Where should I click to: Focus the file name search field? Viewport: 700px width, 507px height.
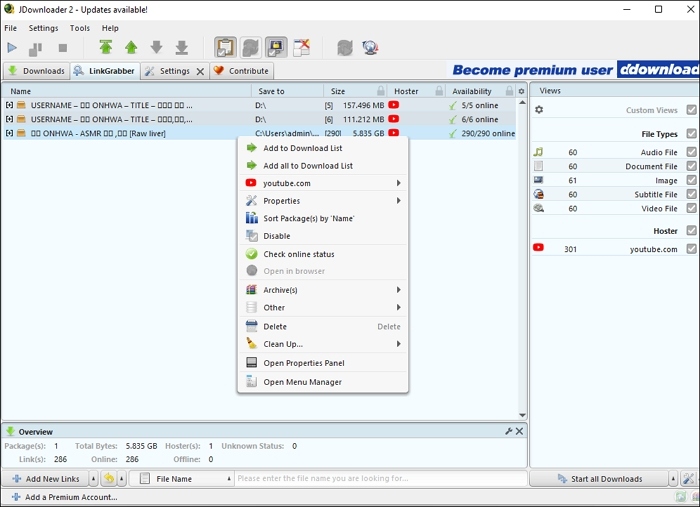[381, 478]
